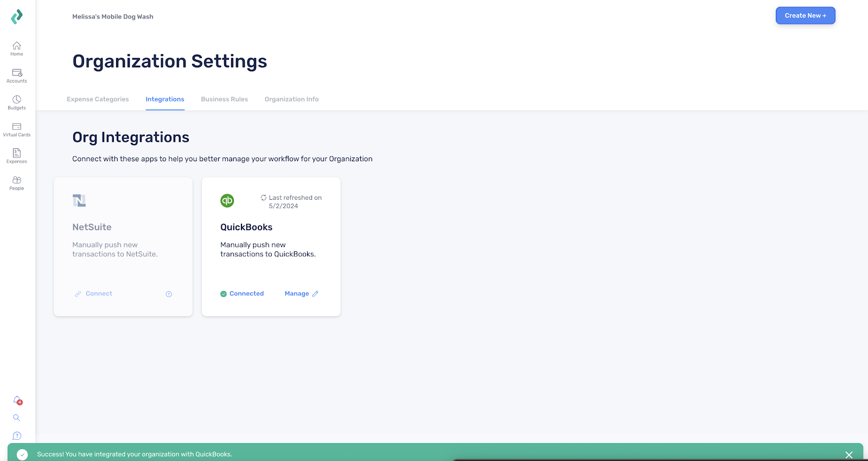Click the NetSuite card title
The image size is (868, 461).
coord(92,227)
